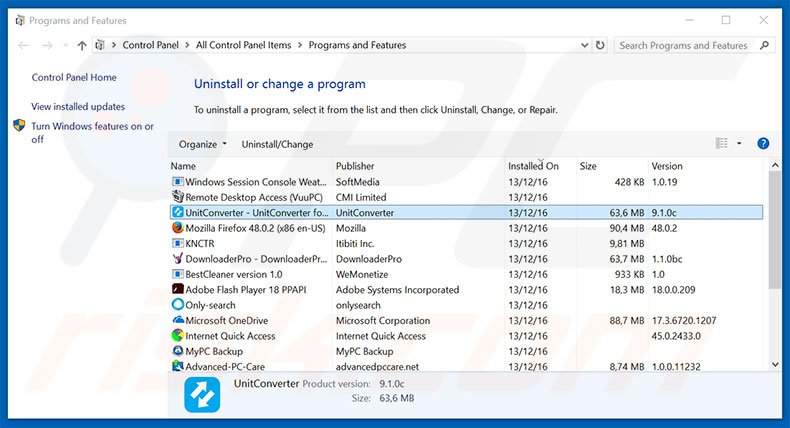Screen dimensions: 790x428
Task: Click the Internet Quick Access icon
Action: (177, 336)
